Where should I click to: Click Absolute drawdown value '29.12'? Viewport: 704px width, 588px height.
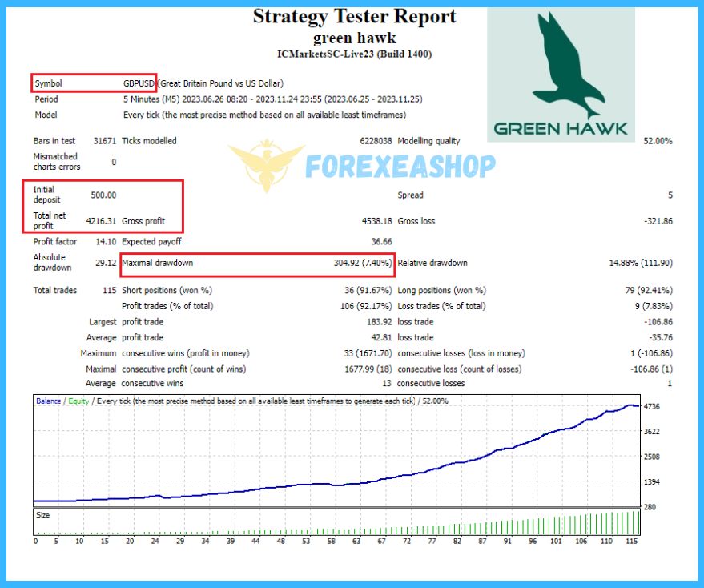pos(106,262)
